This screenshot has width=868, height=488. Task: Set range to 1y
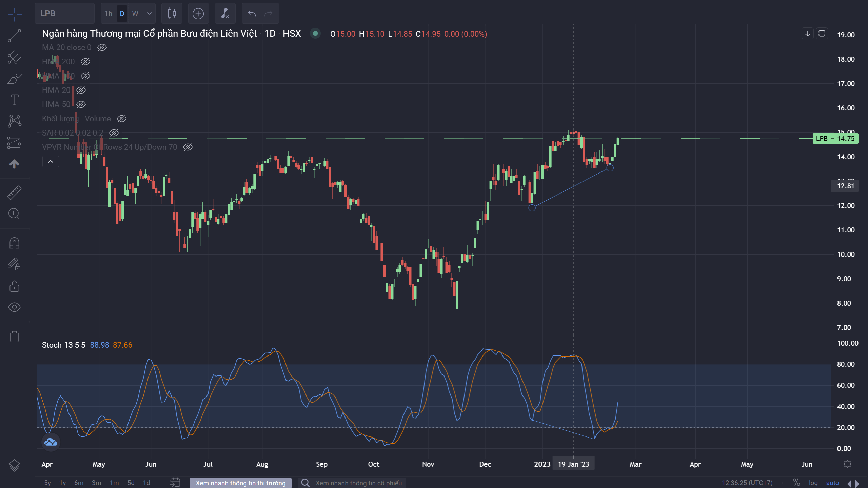click(63, 483)
